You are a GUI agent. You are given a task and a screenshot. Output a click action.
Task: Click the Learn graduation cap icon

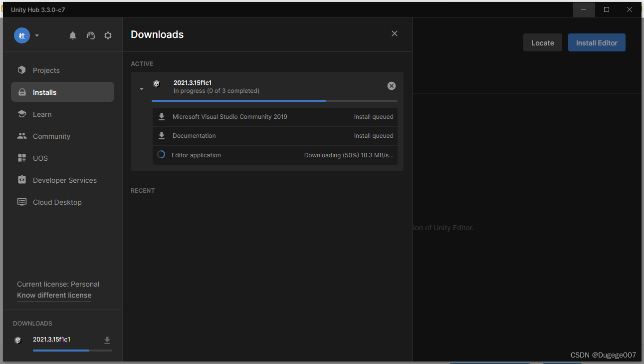[22, 114]
